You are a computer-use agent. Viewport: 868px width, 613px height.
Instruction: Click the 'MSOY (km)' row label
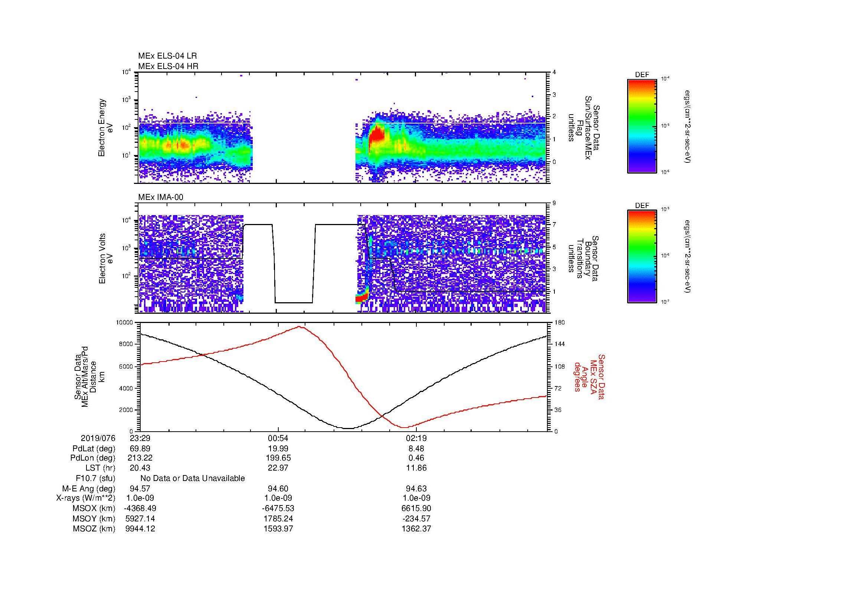coord(94,519)
